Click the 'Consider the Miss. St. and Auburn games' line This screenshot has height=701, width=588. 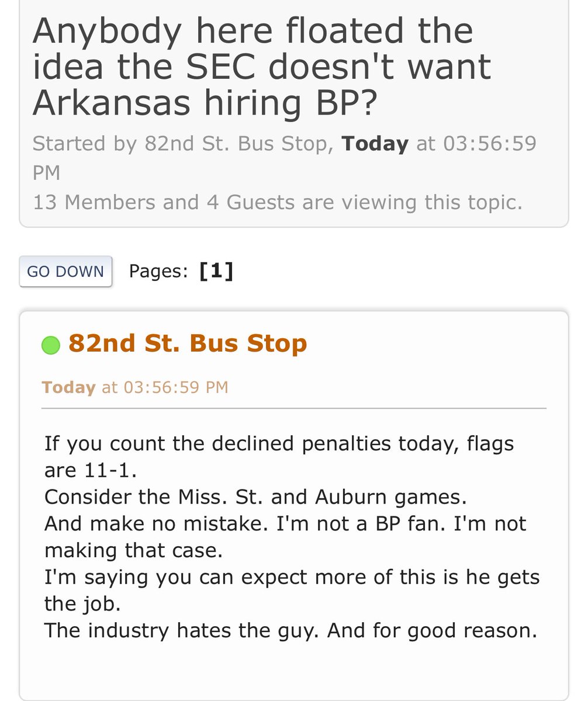(255, 497)
